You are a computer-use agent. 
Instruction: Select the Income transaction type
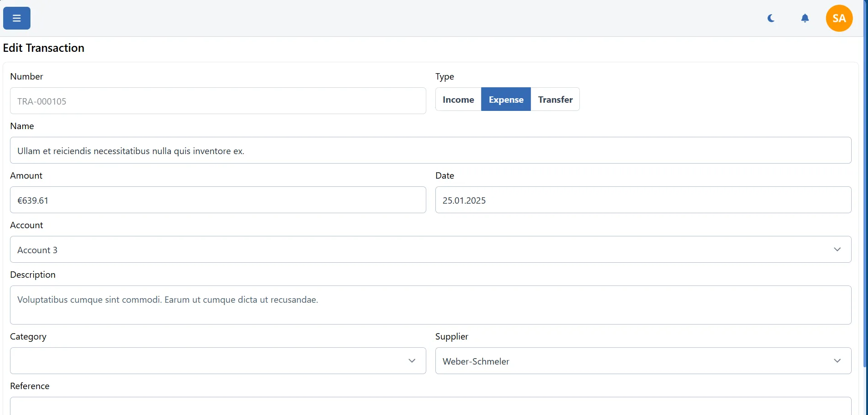pos(458,99)
